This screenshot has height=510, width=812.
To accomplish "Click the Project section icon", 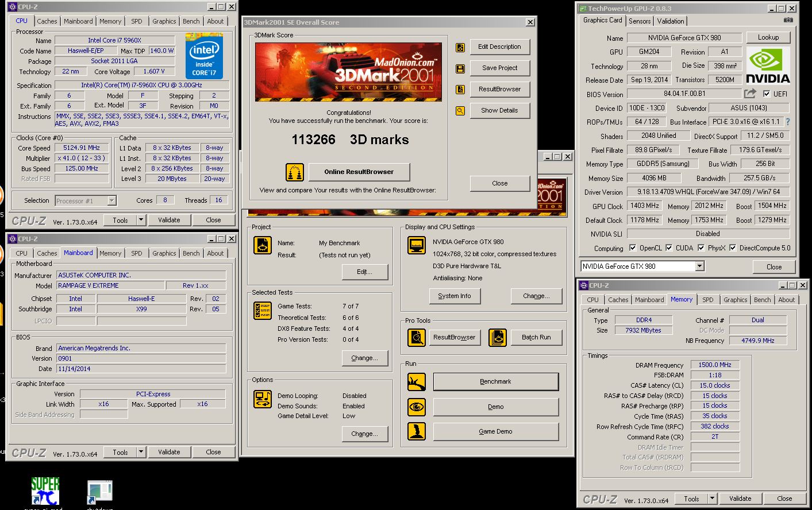I will [262, 245].
